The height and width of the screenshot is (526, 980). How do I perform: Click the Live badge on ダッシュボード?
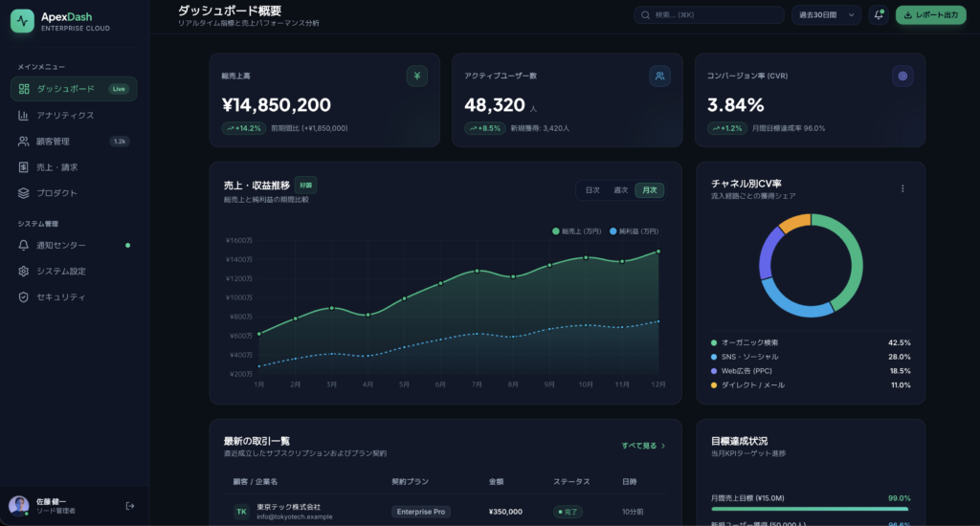pos(119,89)
